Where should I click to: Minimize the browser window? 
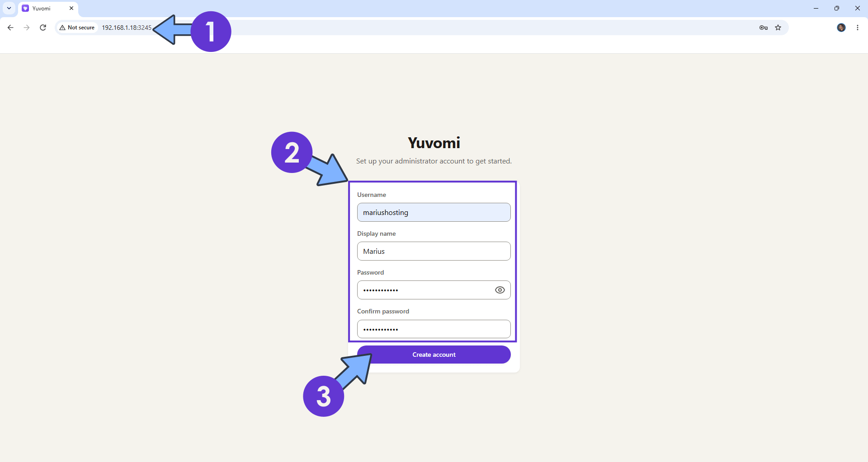click(816, 8)
